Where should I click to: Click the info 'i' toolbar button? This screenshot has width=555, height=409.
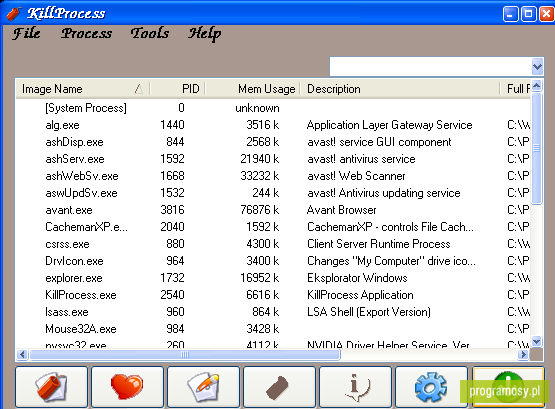(355, 387)
